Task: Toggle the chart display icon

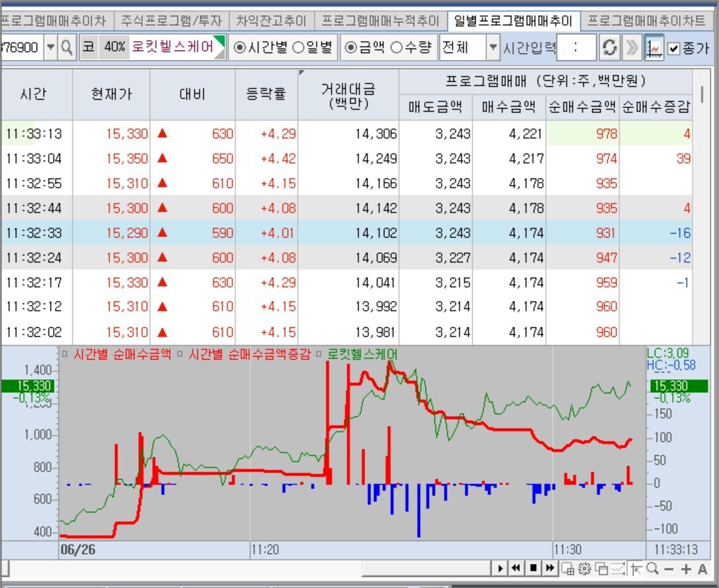Action: point(654,47)
